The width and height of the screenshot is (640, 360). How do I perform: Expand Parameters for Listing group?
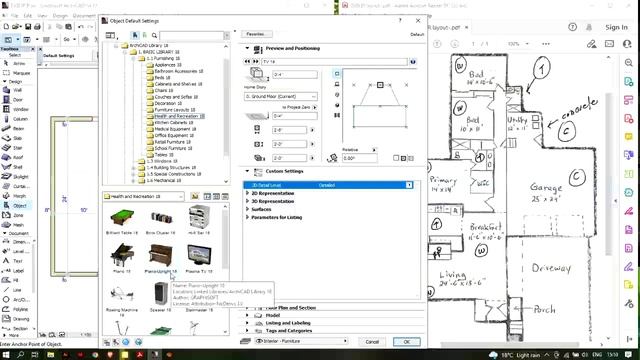pyautogui.click(x=247, y=217)
